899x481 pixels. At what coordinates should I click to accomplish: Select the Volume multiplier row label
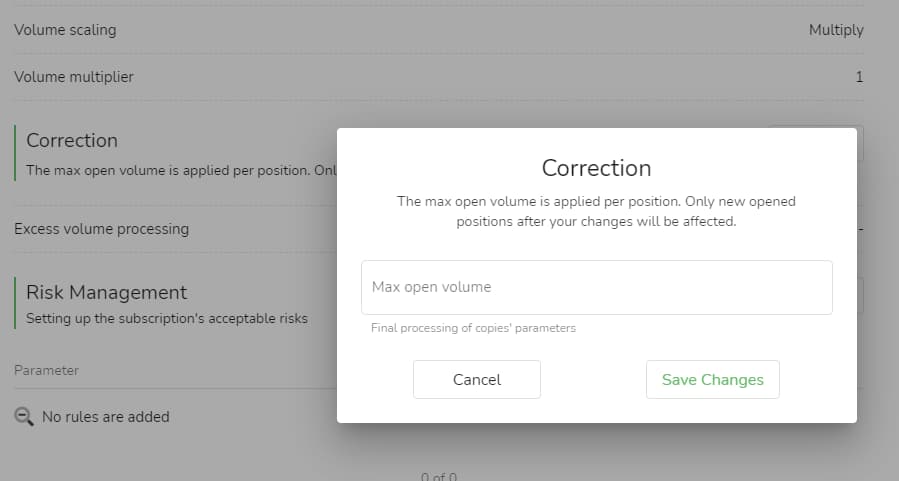(74, 77)
